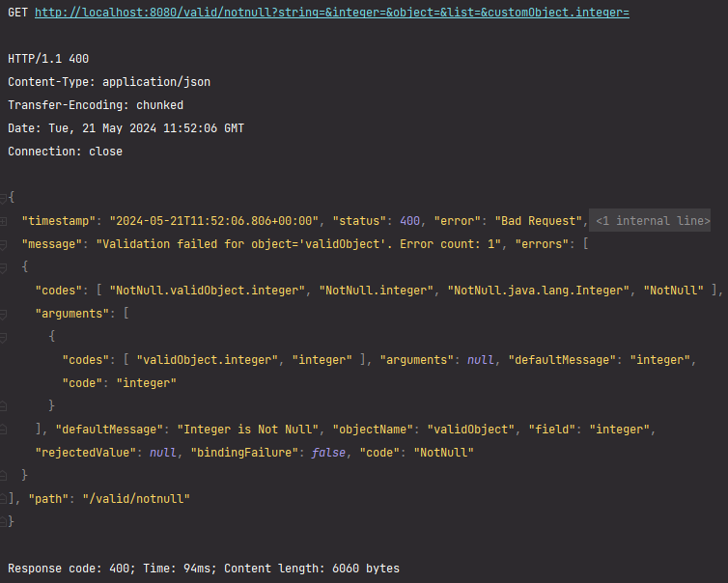Click the null value after nested "arguments"
Viewport: 728px width, 583px height.
pos(481,360)
